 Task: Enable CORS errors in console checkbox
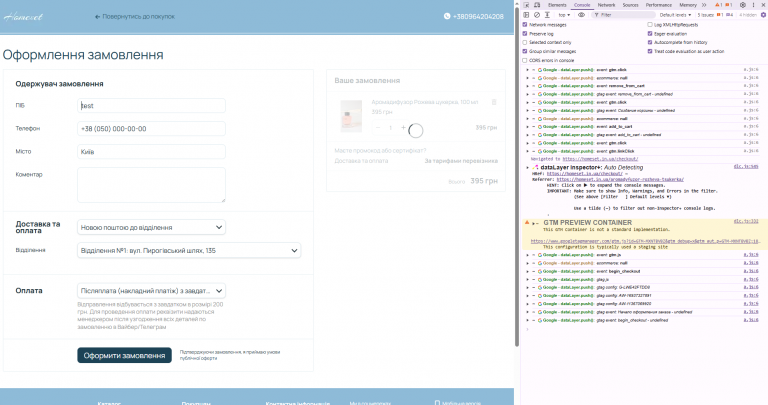[x=525, y=61]
